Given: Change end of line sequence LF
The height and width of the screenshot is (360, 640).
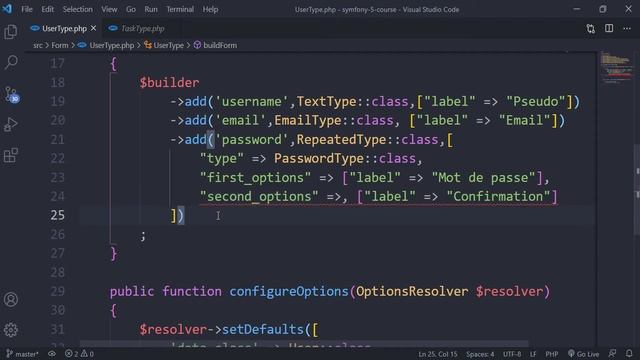Looking at the screenshot, I should pos(533,354).
